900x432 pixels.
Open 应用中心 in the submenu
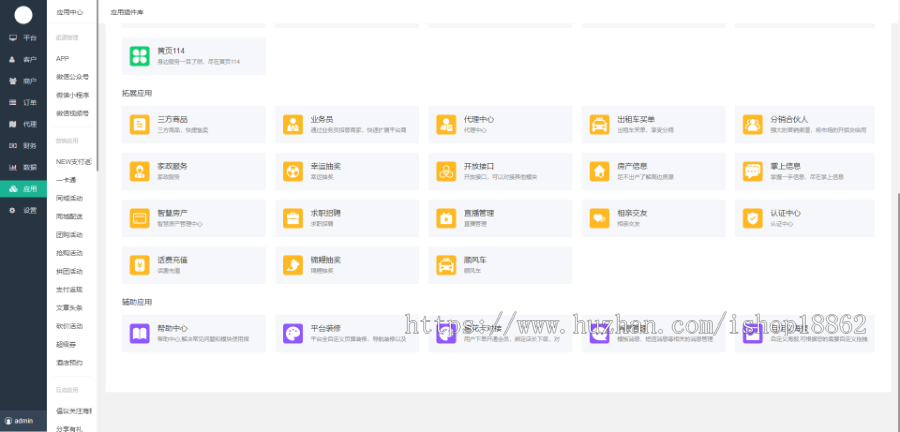(x=69, y=12)
